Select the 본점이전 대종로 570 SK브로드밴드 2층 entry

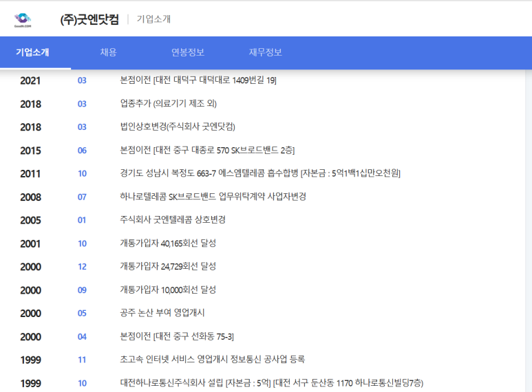[207, 150]
